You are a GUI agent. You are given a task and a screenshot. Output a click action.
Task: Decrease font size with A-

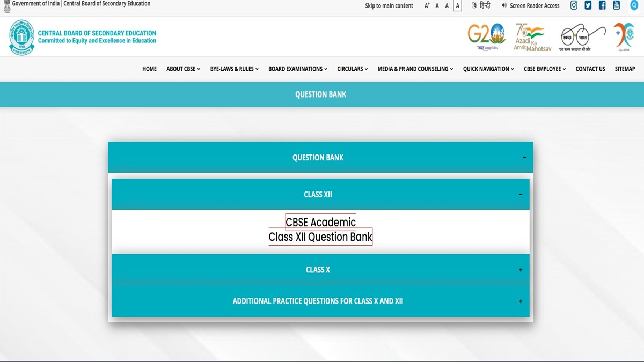pyautogui.click(x=447, y=6)
